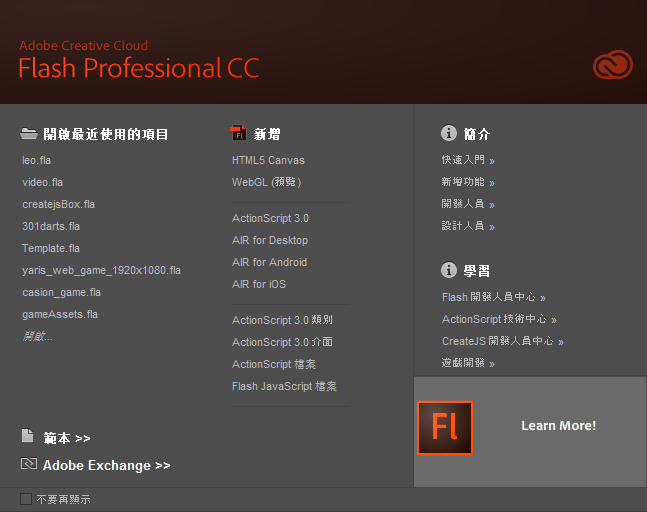Create a new ActionScript 檔案
The width and height of the screenshot is (647, 512).
coord(274,364)
